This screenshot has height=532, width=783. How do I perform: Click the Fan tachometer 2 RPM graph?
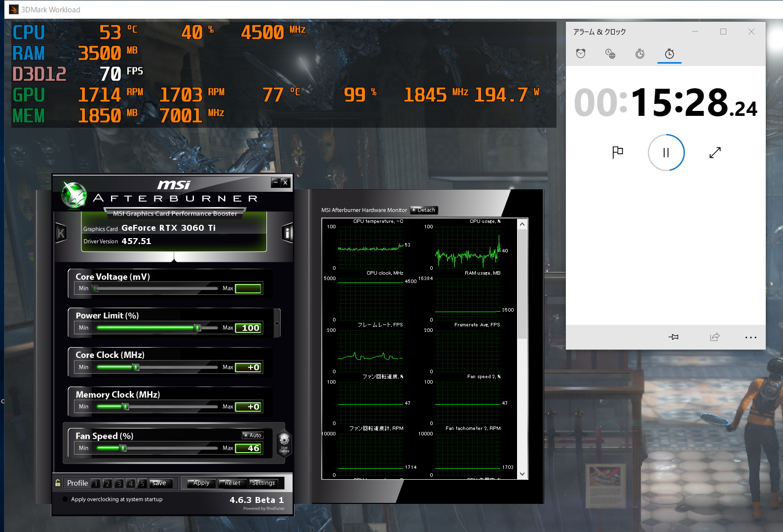pos(468,454)
